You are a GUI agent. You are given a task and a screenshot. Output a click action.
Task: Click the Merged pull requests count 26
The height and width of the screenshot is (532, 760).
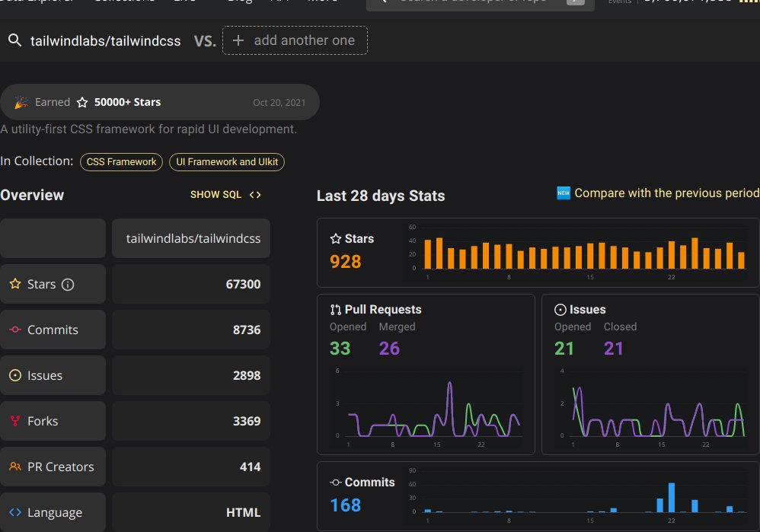389,349
